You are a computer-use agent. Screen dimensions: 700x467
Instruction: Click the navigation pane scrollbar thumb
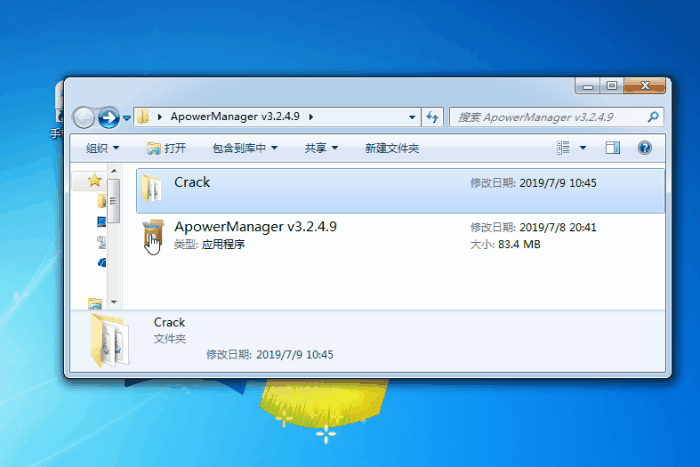113,201
